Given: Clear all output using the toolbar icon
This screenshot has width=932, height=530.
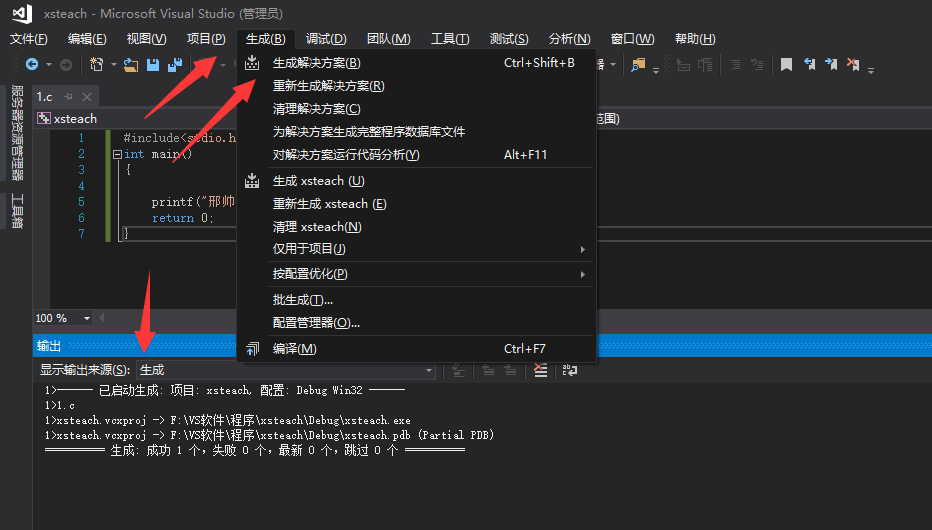Looking at the screenshot, I should [540, 370].
